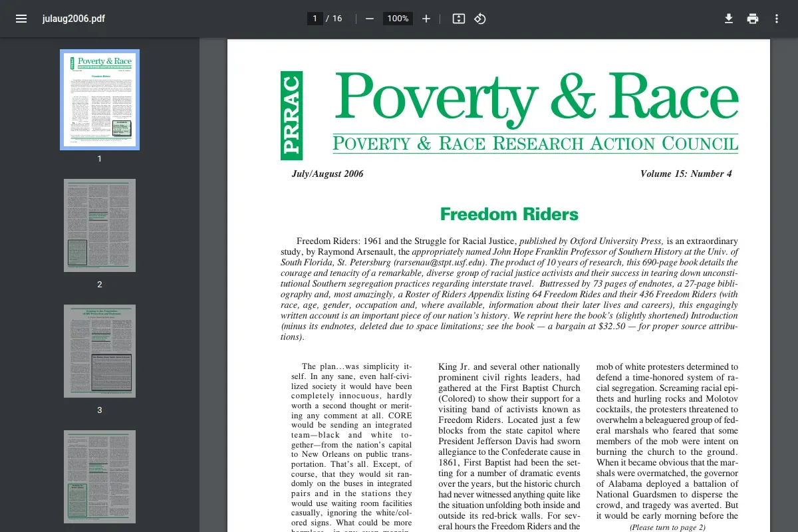Click the julaug2006.pdf file title

(74, 19)
